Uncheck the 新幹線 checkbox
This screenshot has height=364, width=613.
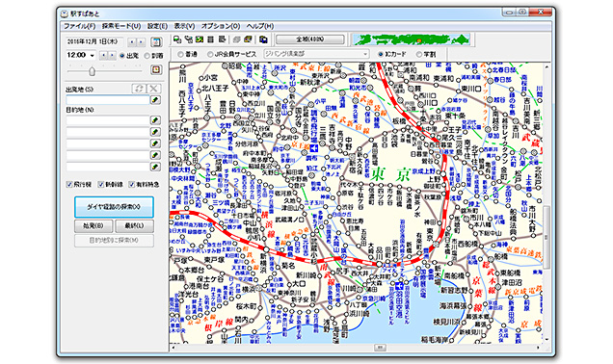[101, 184]
